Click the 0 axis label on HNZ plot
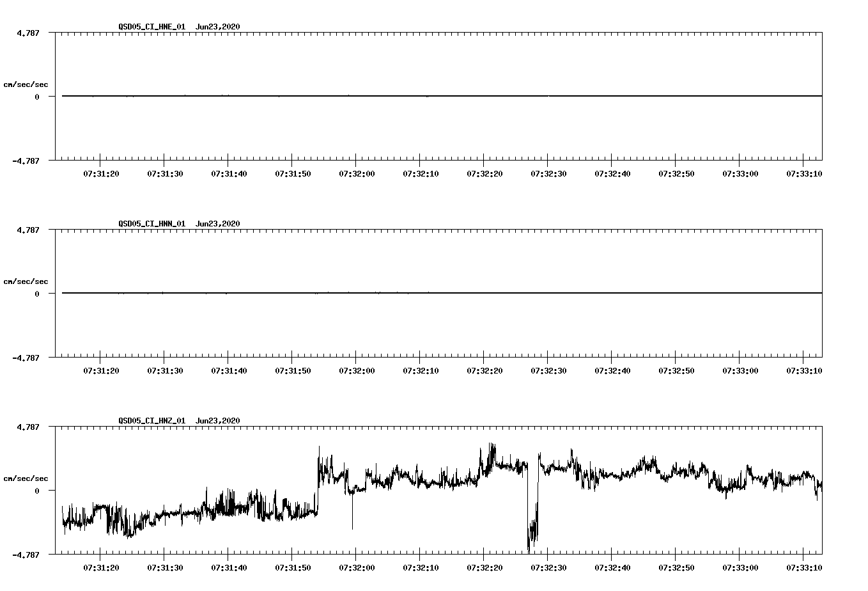The image size is (868, 591). click(x=37, y=491)
